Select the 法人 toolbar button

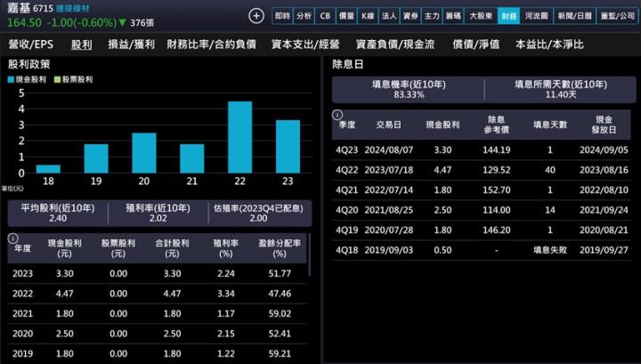(x=388, y=16)
